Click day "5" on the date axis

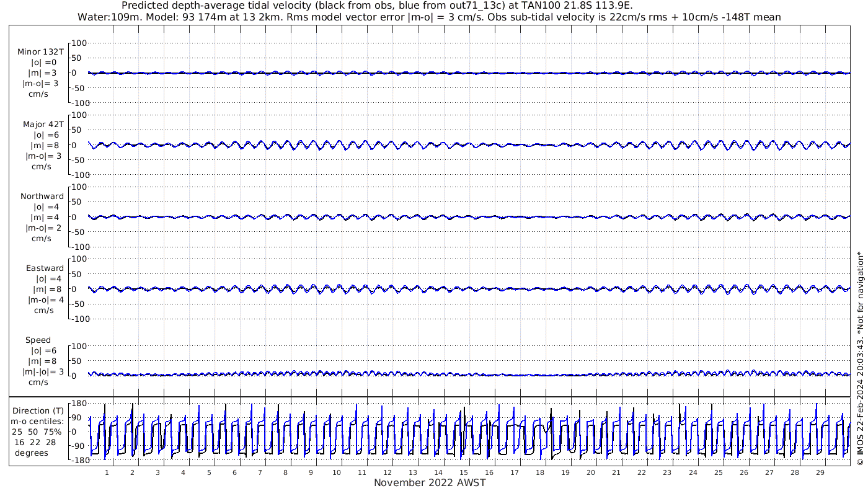[209, 472]
